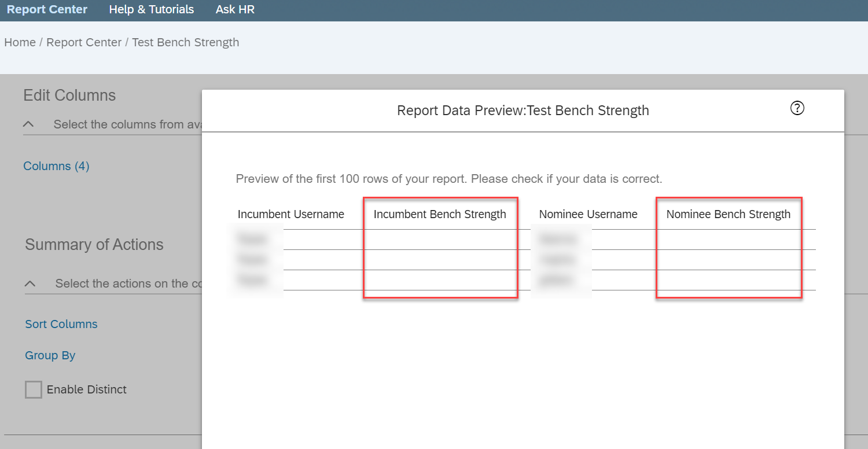
Task: Click Test Bench Strength breadcrumb
Action: [x=186, y=42]
